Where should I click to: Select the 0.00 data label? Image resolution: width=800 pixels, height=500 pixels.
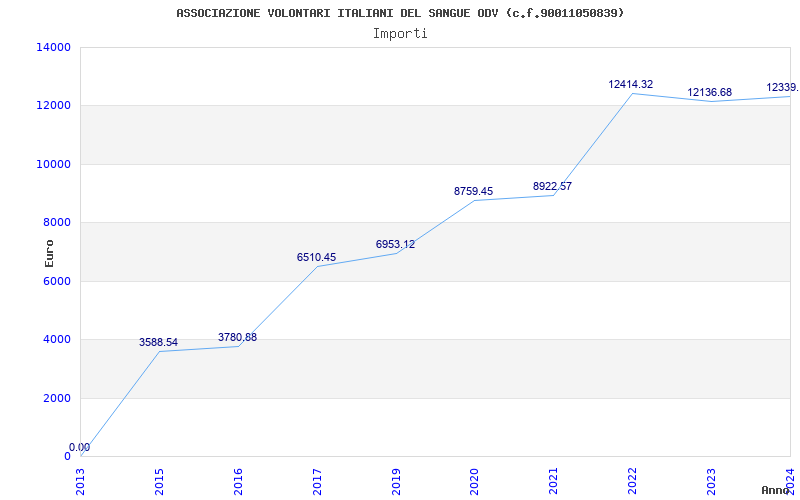80,447
